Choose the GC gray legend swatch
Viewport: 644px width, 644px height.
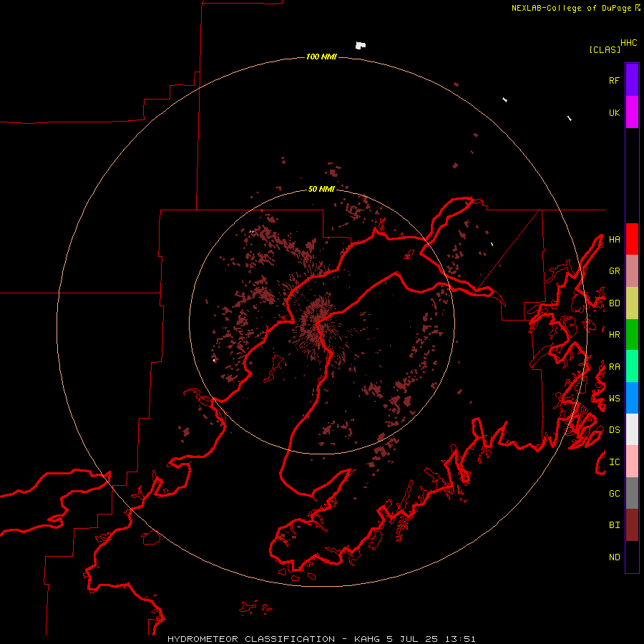(x=632, y=493)
